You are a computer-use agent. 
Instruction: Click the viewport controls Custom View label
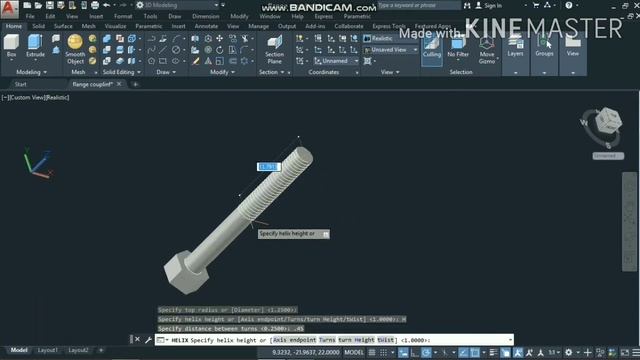click(27, 98)
